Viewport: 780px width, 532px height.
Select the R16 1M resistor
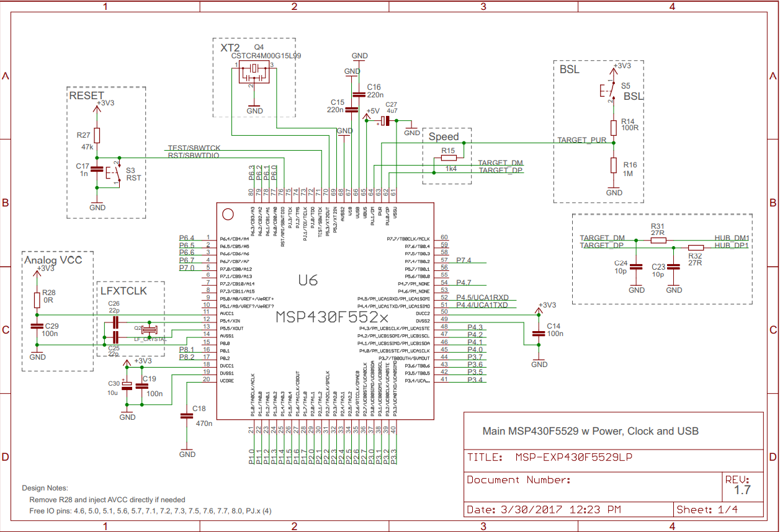coord(613,166)
